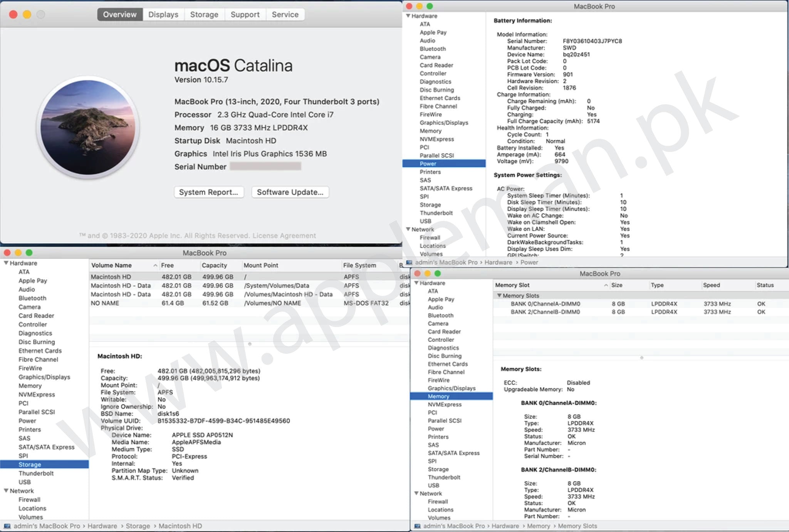Collapse Hardware tree in Memory window
The image size is (789, 532).
(416, 283)
